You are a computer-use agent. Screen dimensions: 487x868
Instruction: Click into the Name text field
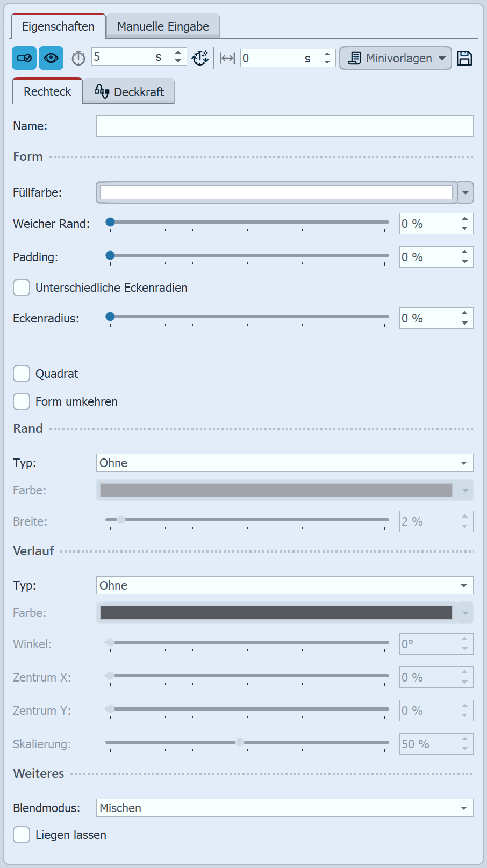tap(284, 126)
